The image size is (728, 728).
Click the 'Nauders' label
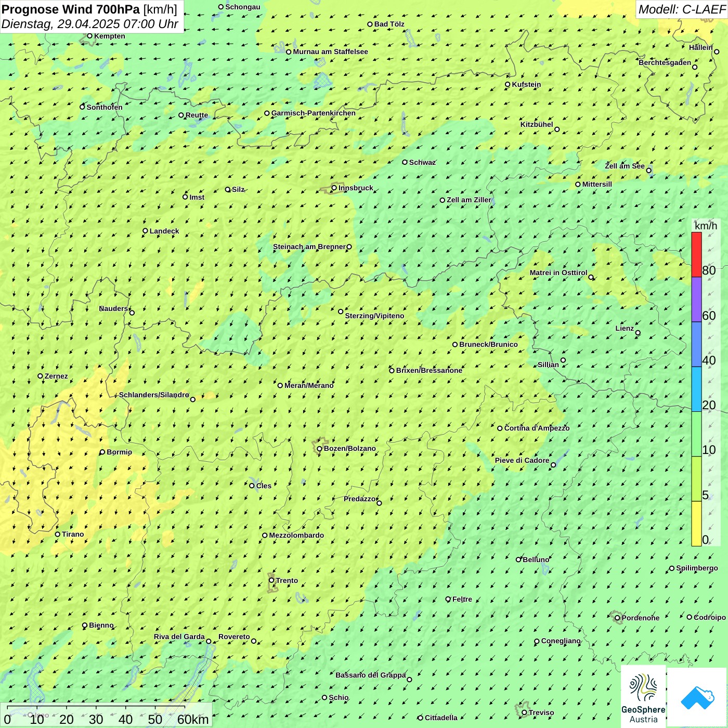tap(113, 308)
